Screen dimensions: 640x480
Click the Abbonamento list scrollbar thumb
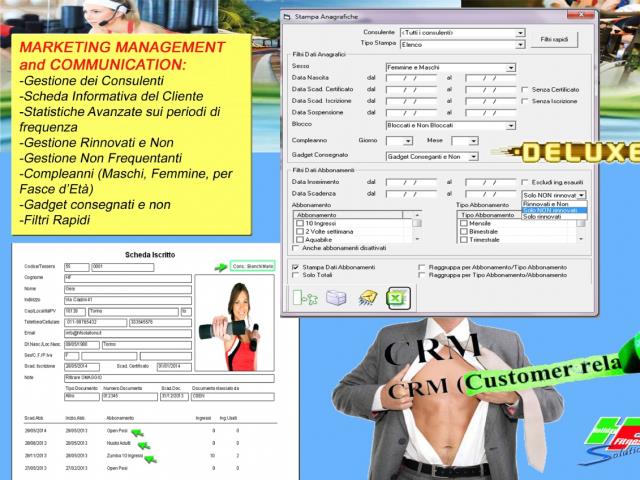pos(417,223)
